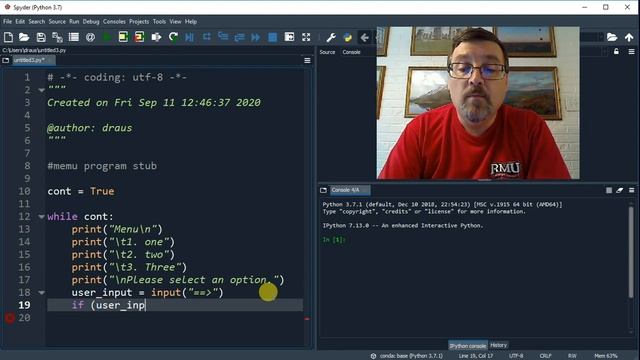Image resolution: width=640 pixels, height=360 pixels.
Task: Open a file with the folder icon
Action: 24,37
